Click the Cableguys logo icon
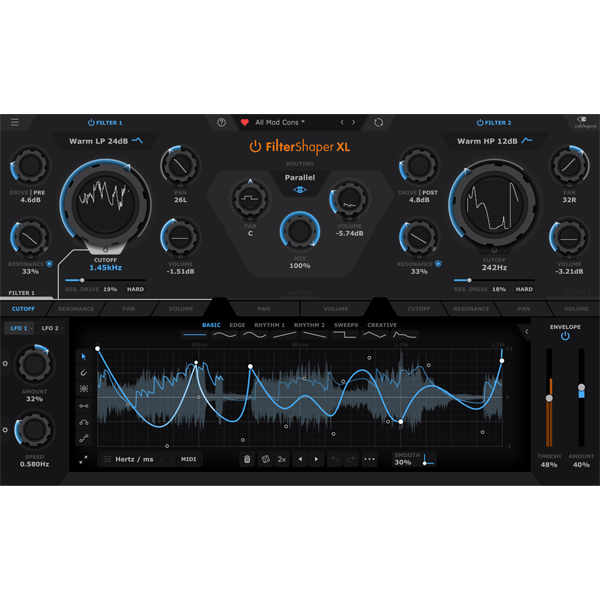 [x=582, y=119]
